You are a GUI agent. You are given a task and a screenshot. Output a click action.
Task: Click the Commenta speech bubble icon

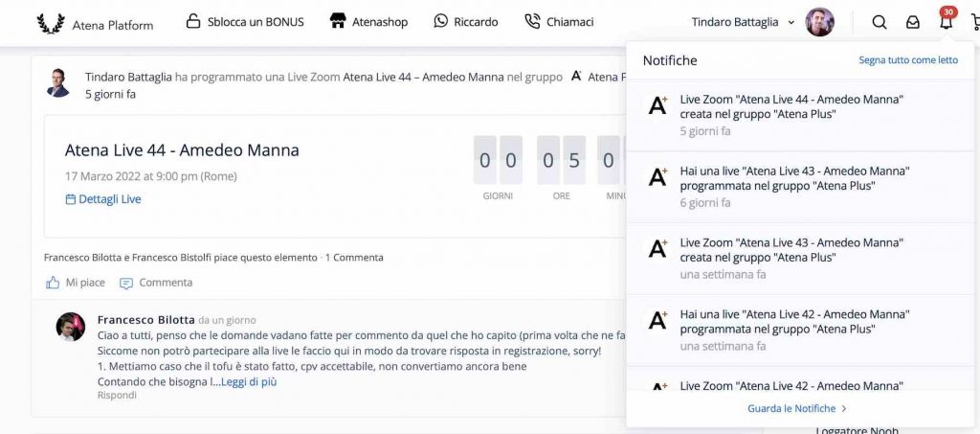click(x=126, y=283)
